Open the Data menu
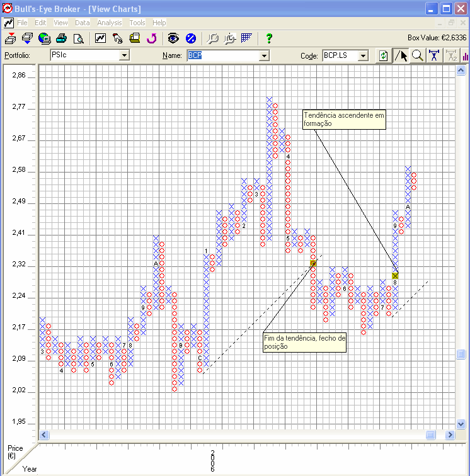The width and height of the screenshot is (470, 476). [83, 23]
